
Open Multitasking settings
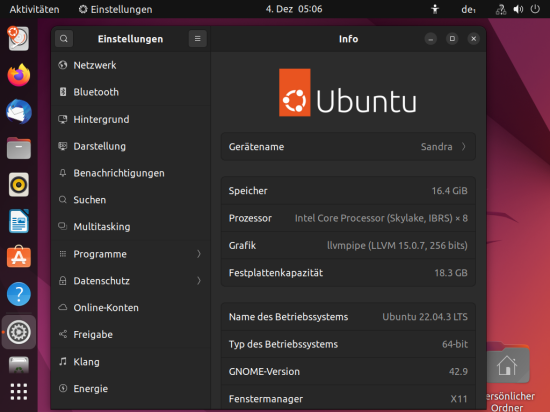click(130, 227)
